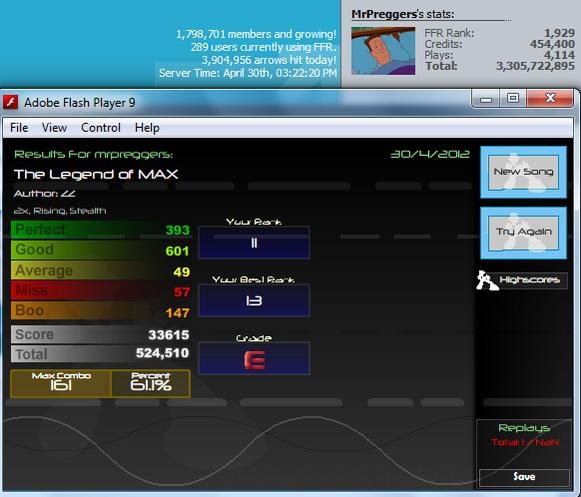Click the Percent 61.1% panel
Image resolution: width=581 pixels, height=497 pixels.
(151, 383)
